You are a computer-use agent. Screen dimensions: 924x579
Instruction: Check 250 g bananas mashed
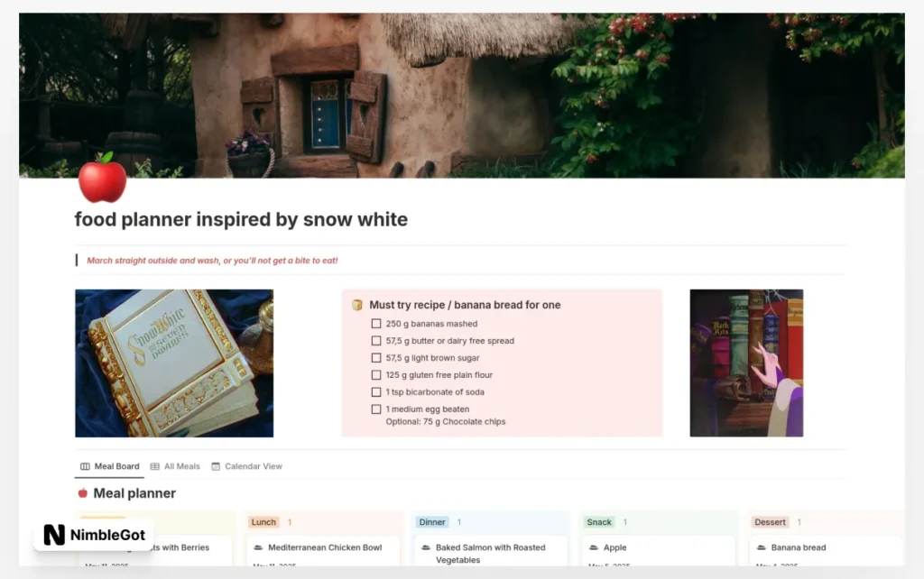pos(376,324)
